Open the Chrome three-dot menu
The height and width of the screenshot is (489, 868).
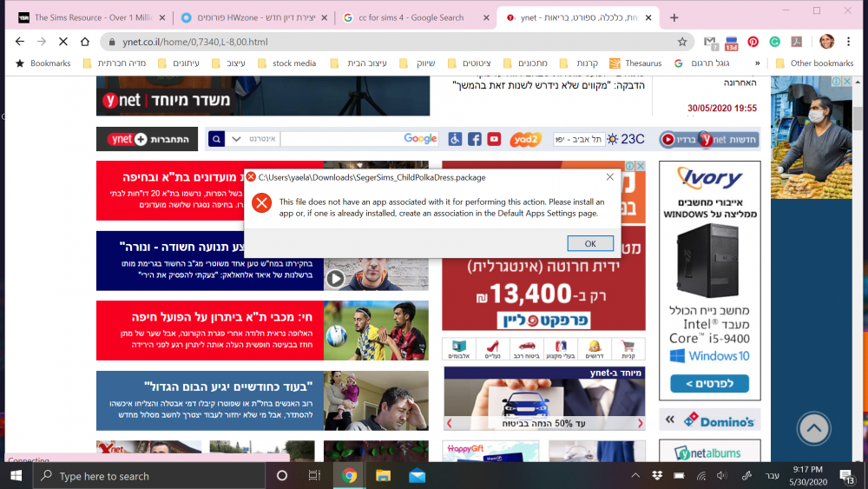coord(848,42)
